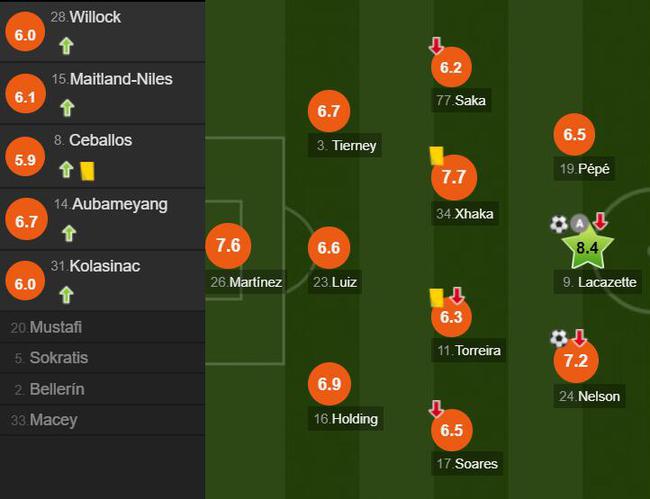Image resolution: width=650 pixels, height=499 pixels.
Task: Click Lacazette's green star 8.4 rating
Action: click(x=587, y=248)
